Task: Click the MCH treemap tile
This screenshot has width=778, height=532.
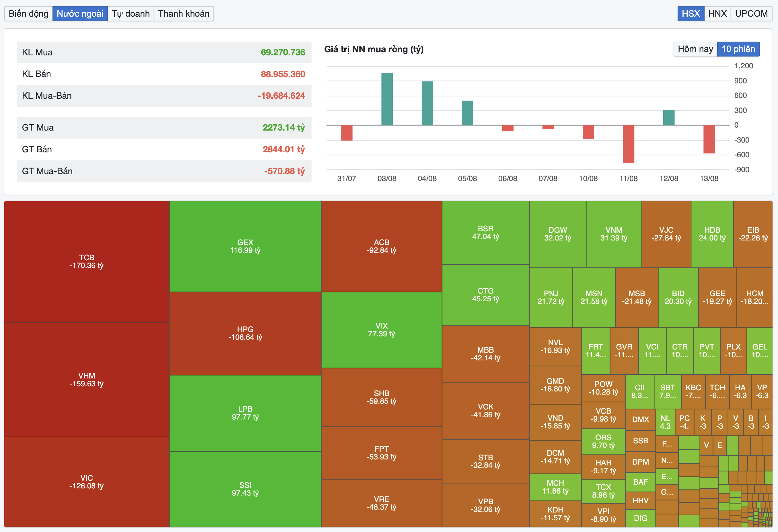Action: tap(555, 487)
